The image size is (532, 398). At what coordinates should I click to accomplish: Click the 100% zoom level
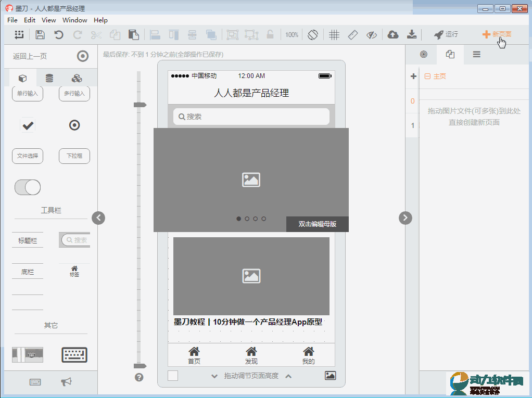(292, 34)
